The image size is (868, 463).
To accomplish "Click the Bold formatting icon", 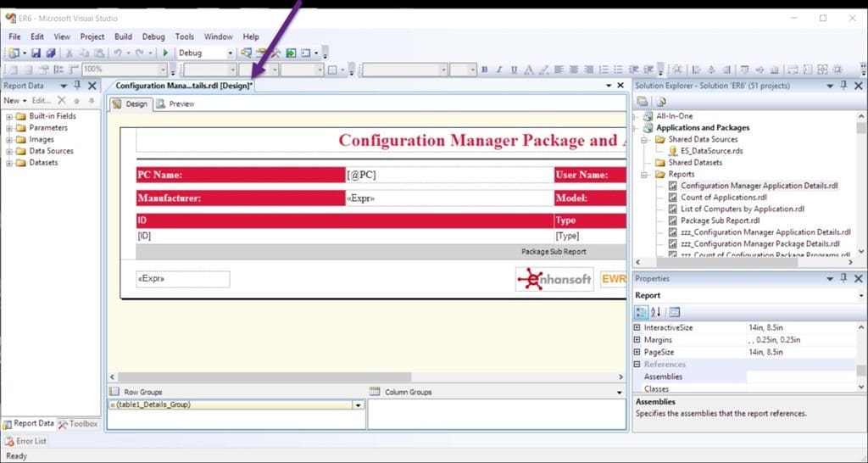I will pos(484,70).
